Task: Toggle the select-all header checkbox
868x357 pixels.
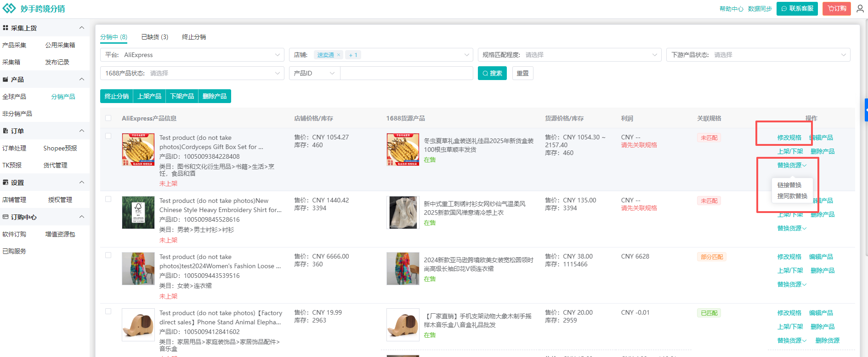Action: 108,118
